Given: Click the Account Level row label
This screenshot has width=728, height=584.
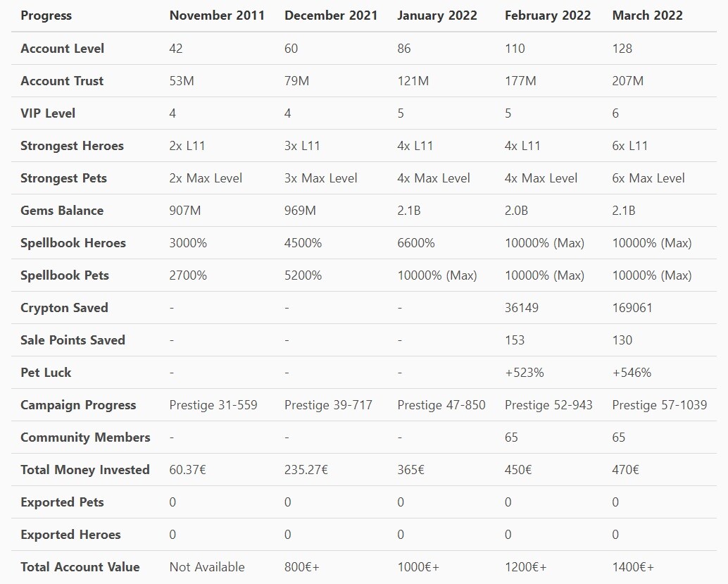Looking at the screenshot, I should [x=62, y=49].
